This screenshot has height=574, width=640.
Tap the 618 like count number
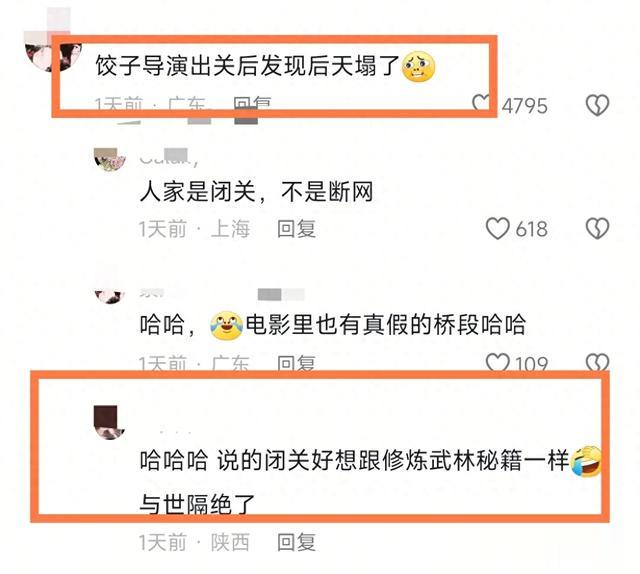(x=531, y=229)
